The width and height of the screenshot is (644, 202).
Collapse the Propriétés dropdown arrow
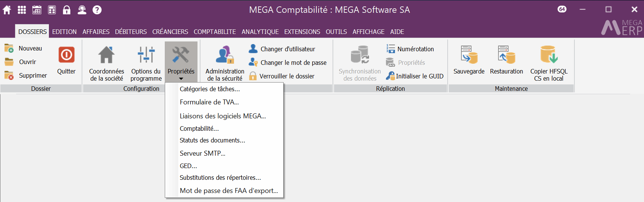pyautogui.click(x=181, y=79)
